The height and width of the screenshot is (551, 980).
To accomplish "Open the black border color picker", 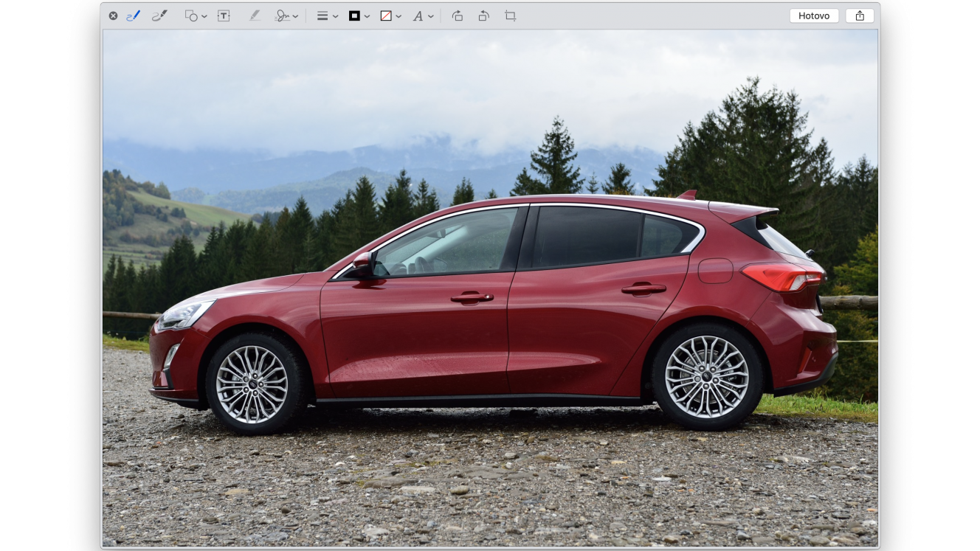I will [359, 15].
